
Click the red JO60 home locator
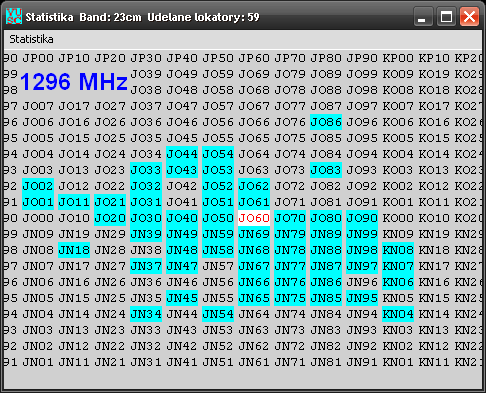tap(254, 218)
